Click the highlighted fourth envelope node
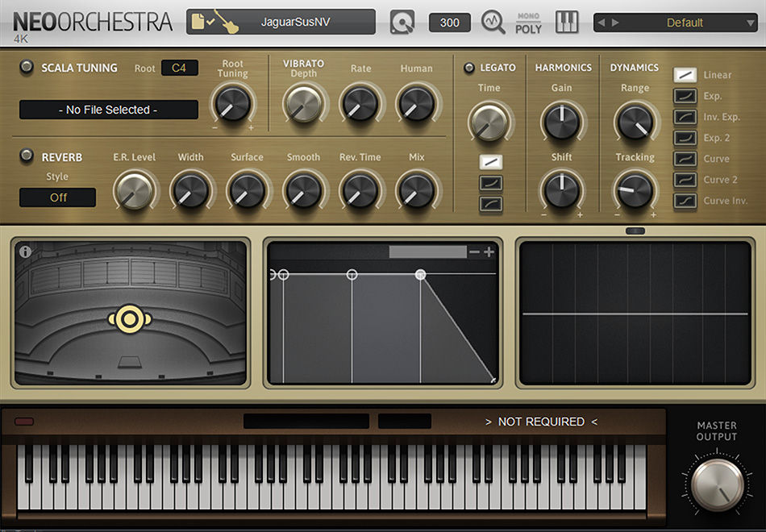The width and height of the screenshot is (766, 532). click(420, 275)
